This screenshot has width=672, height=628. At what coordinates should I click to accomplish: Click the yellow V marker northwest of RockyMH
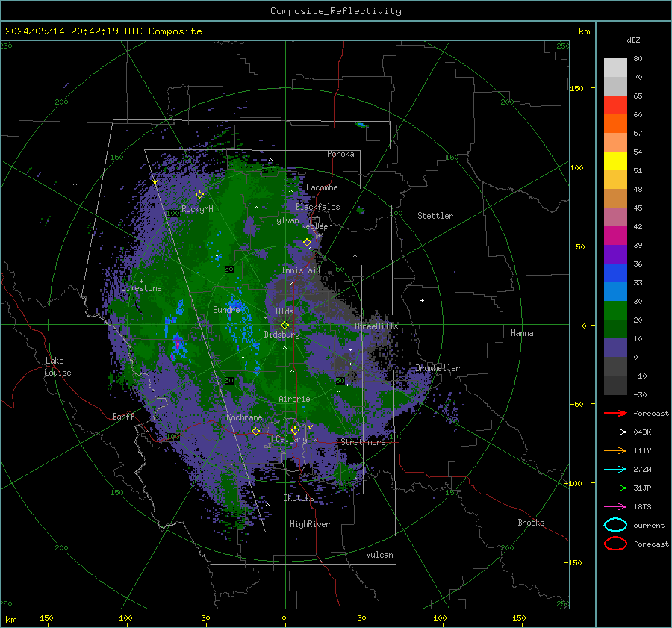point(155,182)
